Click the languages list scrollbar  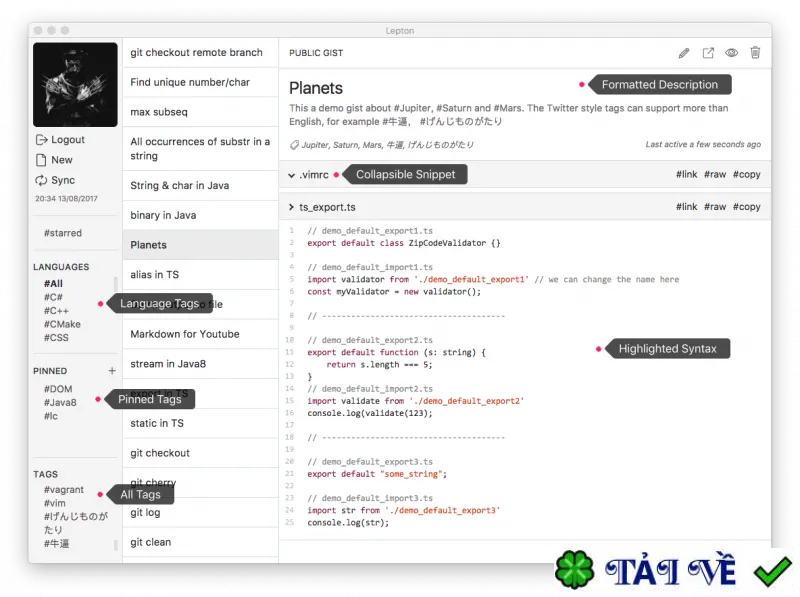click(116, 284)
